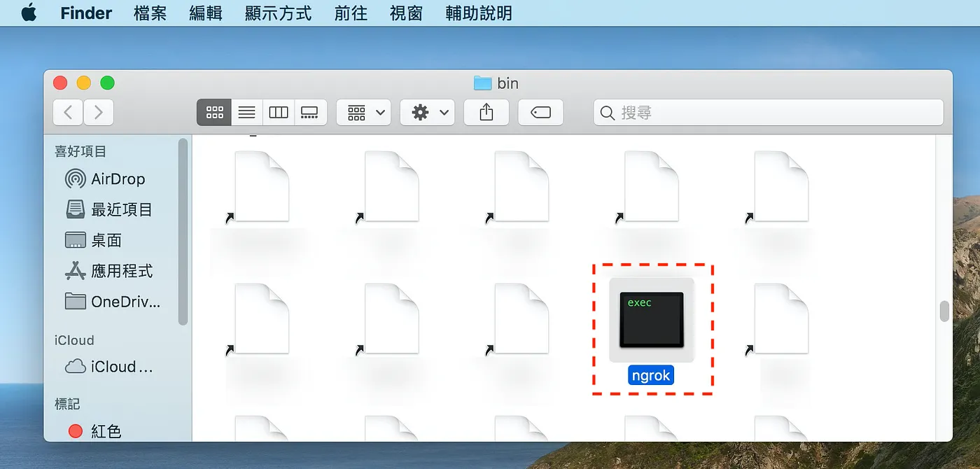Click the 最近項目 sidebar icon
Viewport: 980px width, 469px height.
[75, 209]
